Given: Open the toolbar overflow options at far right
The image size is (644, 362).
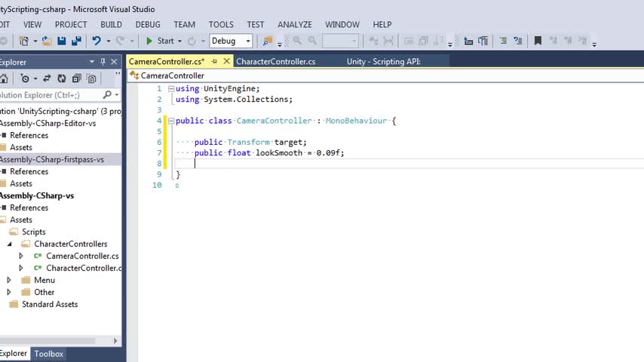Looking at the screenshot, I should (x=594, y=44).
